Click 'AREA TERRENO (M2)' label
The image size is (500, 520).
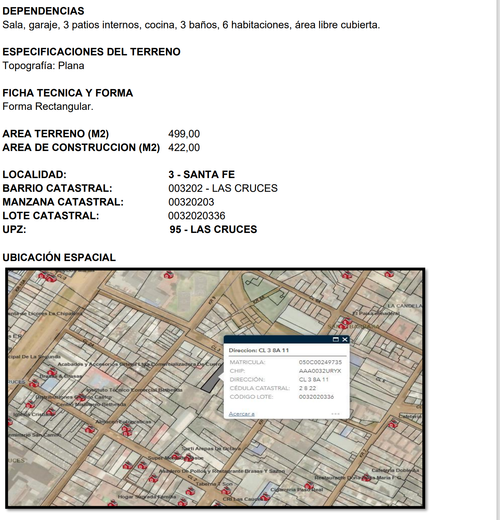56,134
